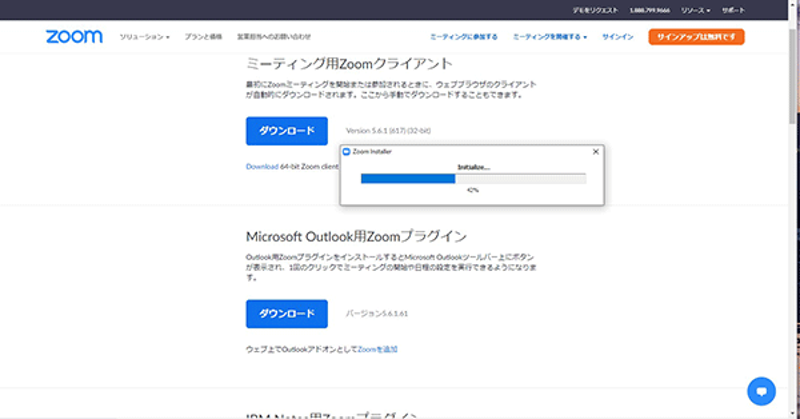Download the Microsoft Outlook Zoom plugin

point(287,314)
